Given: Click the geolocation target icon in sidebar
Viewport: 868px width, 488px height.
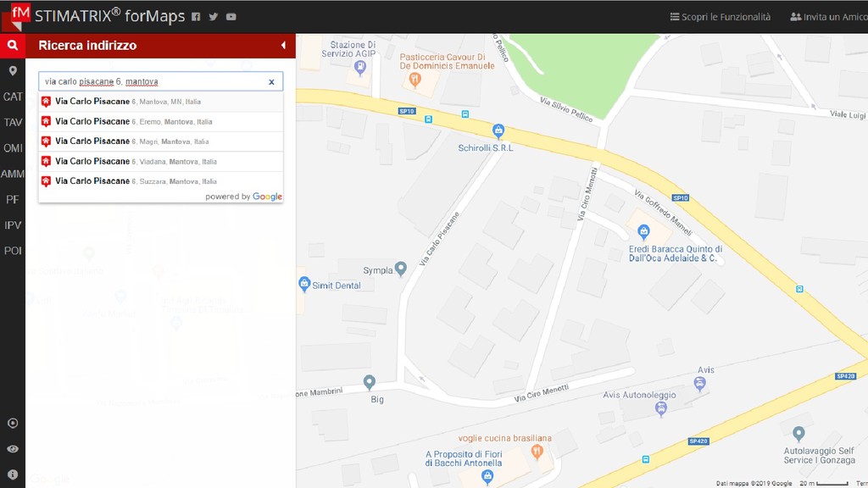Looking at the screenshot, I should [x=13, y=424].
